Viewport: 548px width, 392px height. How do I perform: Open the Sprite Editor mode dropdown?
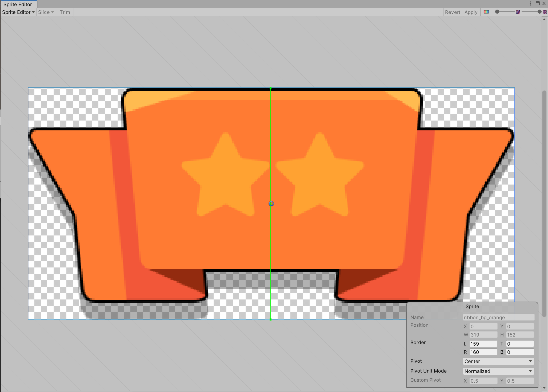click(x=18, y=12)
